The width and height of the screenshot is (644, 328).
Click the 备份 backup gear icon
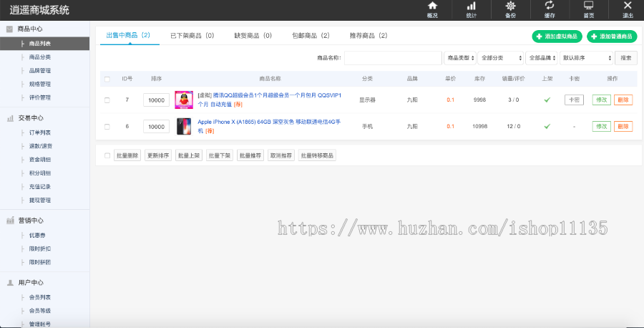tap(510, 6)
